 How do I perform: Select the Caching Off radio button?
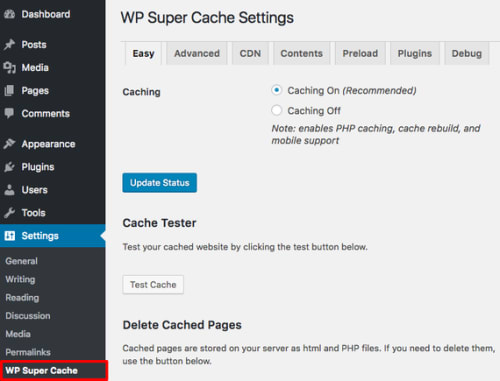(276, 110)
